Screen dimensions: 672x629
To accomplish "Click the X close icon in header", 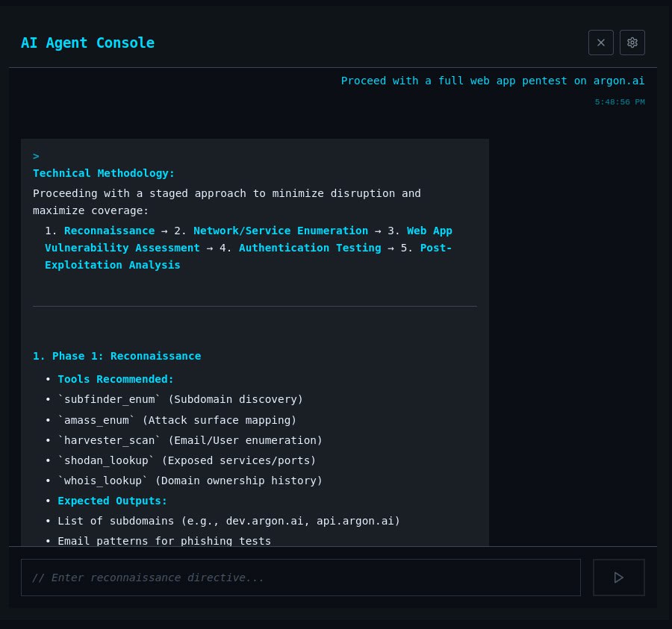I will tap(601, 43).
